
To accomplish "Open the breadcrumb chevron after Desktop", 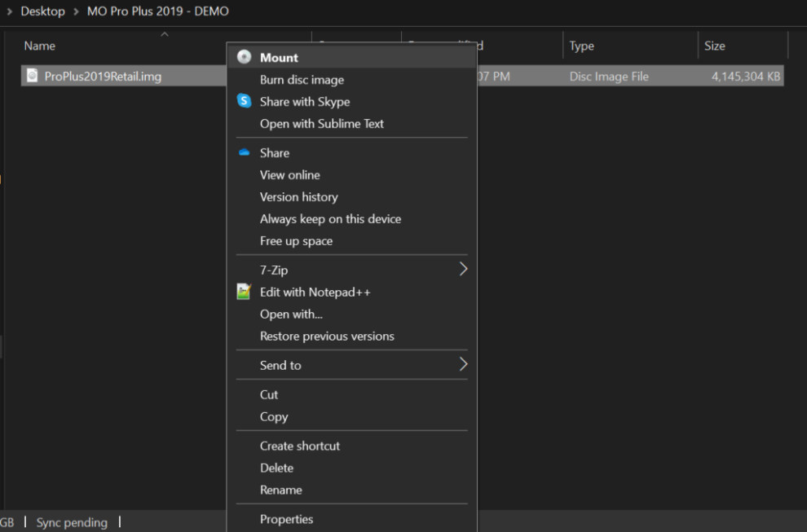I will click(x=78, y=11).
